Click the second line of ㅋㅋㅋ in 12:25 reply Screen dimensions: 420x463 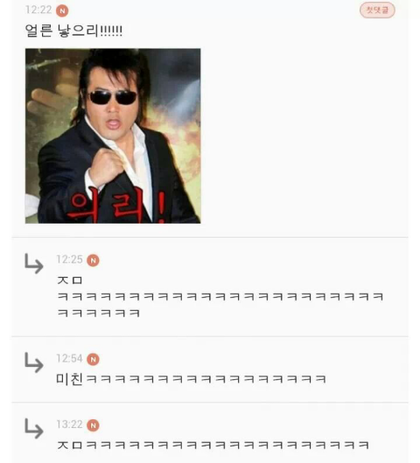(x=98, y=313)
